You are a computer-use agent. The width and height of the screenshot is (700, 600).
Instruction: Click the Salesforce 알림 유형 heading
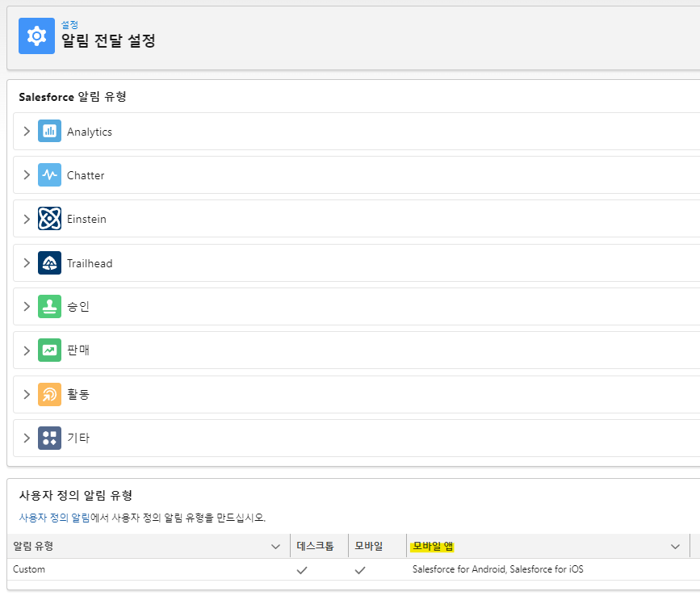73,97
